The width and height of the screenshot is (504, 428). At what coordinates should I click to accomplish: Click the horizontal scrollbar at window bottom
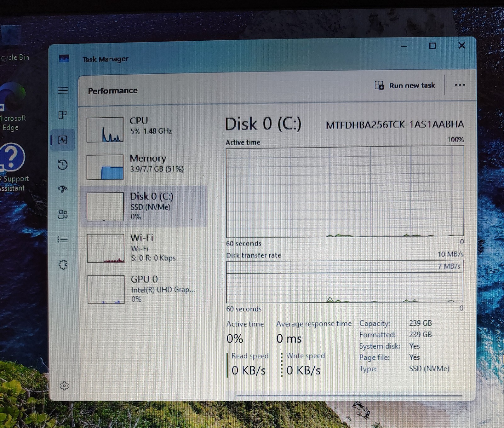pos(349,395)
